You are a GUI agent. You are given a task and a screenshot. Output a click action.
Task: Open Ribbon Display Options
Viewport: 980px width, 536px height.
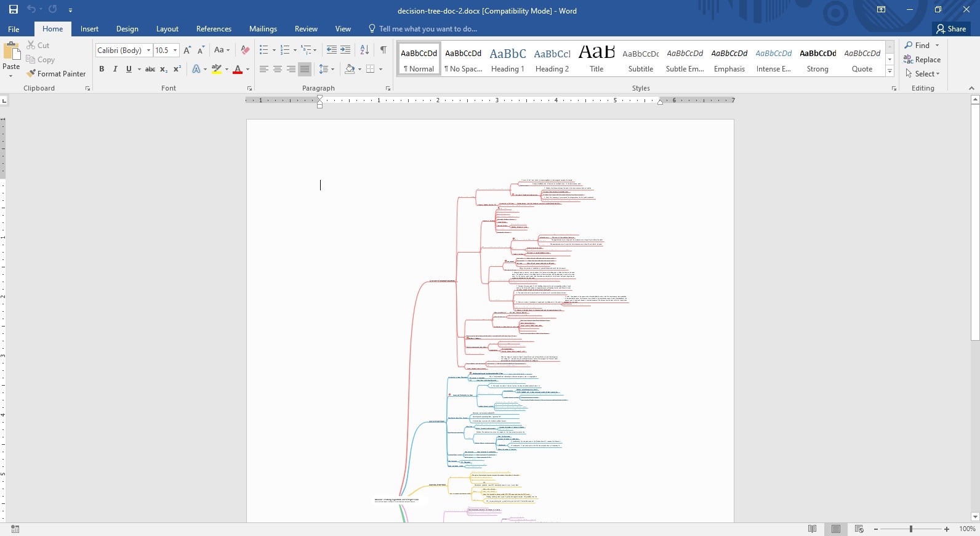pos(881,9)
